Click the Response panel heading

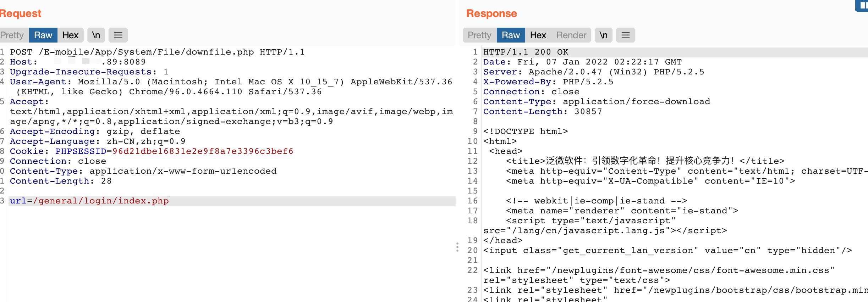click(x=491, y=13)
